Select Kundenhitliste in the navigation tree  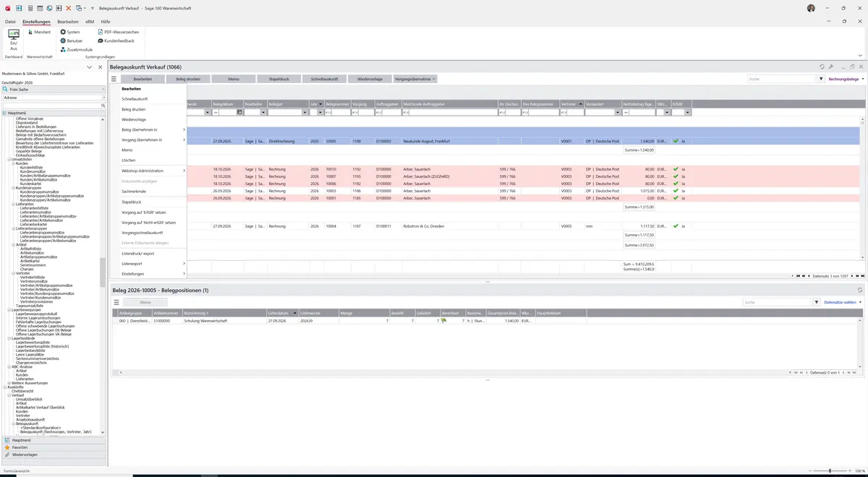click(31, 167)
